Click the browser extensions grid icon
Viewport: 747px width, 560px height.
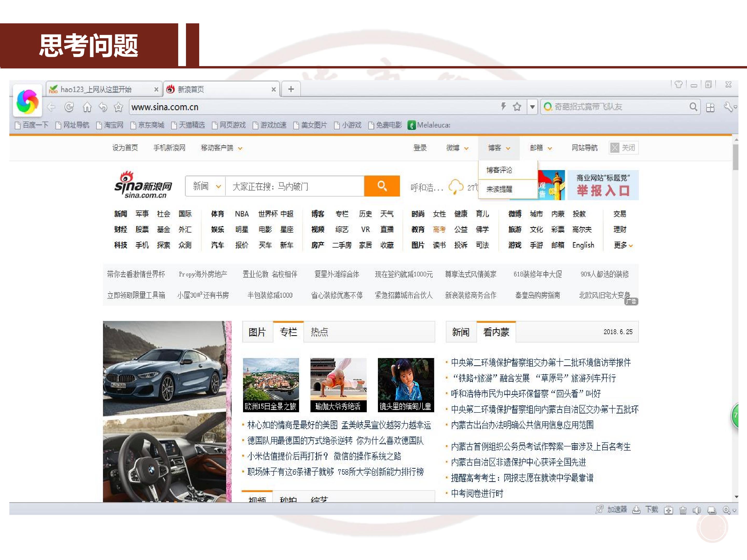coord(710,107)
